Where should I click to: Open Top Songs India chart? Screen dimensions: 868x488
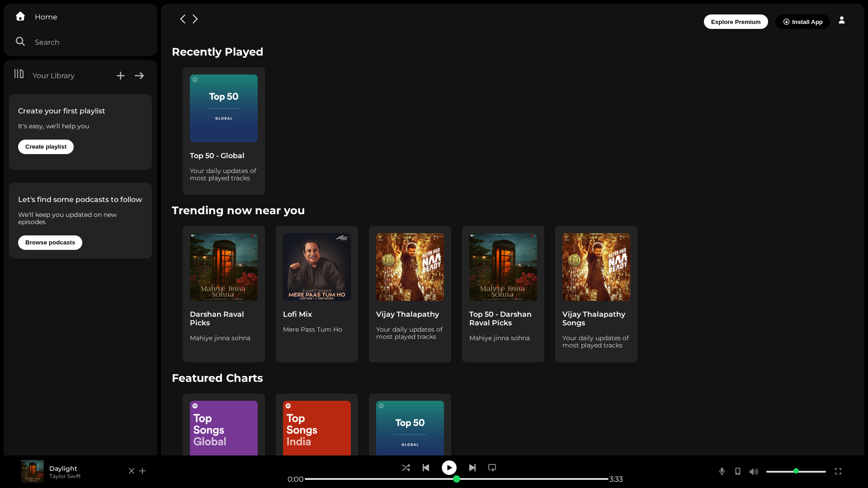click(x=317, y=425)
